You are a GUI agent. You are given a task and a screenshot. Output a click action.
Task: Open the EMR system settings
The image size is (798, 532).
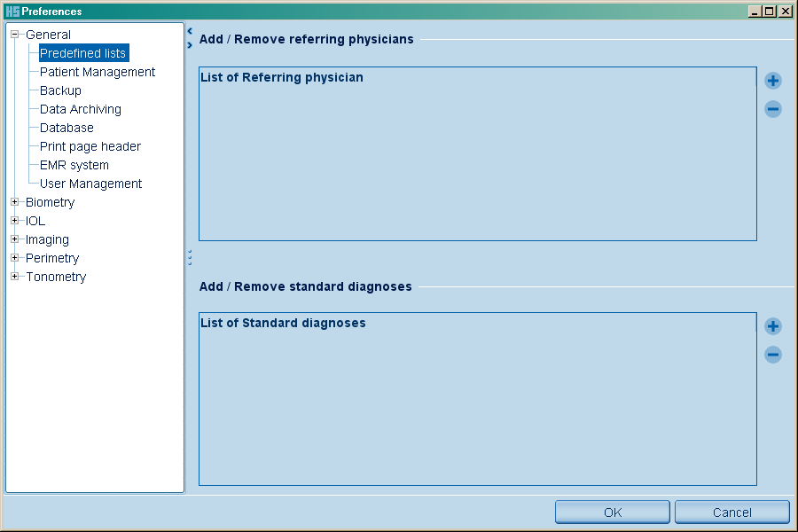tap(74, 165)
